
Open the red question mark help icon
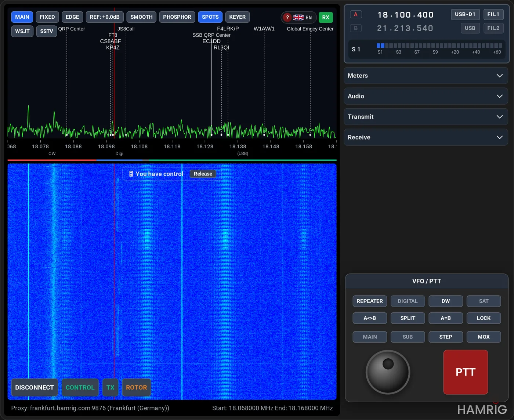tap(287, 17)
